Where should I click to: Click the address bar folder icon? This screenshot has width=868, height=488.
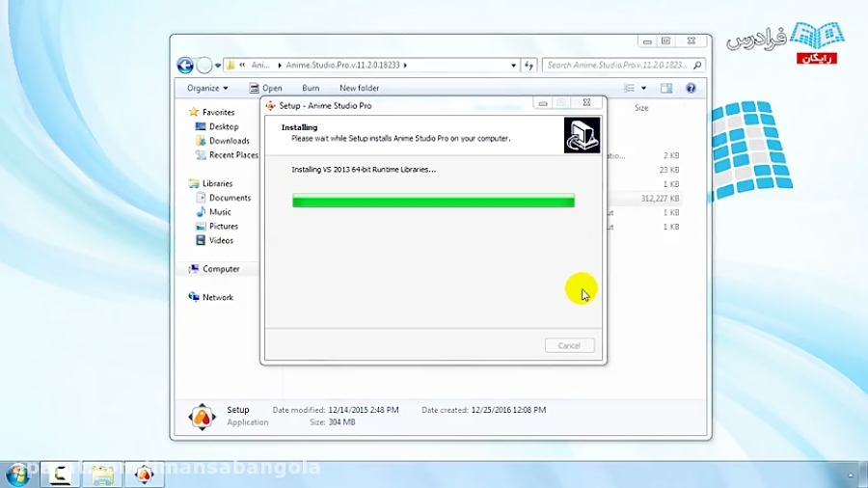click(x=231, y=65)
